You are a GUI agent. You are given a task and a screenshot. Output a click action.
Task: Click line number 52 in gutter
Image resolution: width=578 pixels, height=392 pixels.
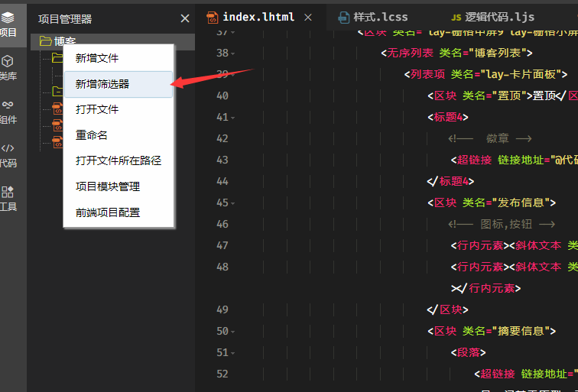pos(222,374)
